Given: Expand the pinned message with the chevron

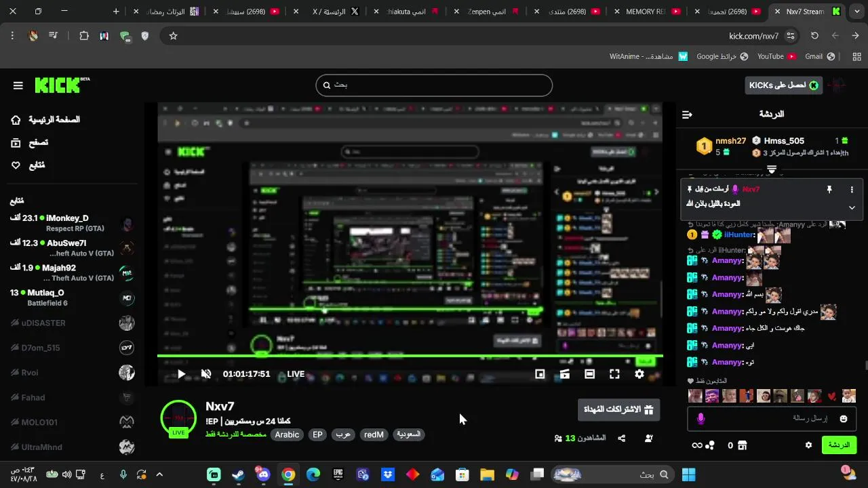Looking at the screenshot, I should tap(852, 207).
